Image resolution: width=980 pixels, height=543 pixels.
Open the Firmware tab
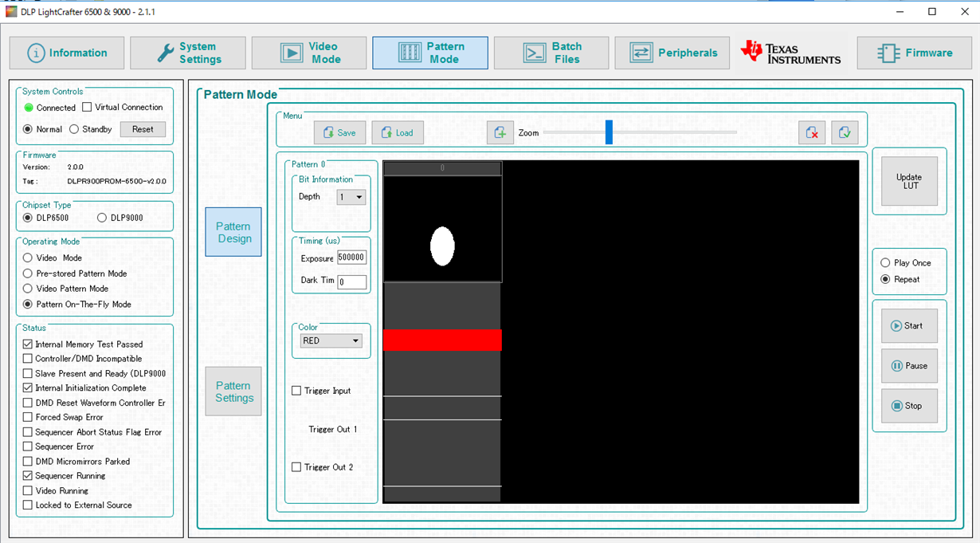(x=915, y=53)
